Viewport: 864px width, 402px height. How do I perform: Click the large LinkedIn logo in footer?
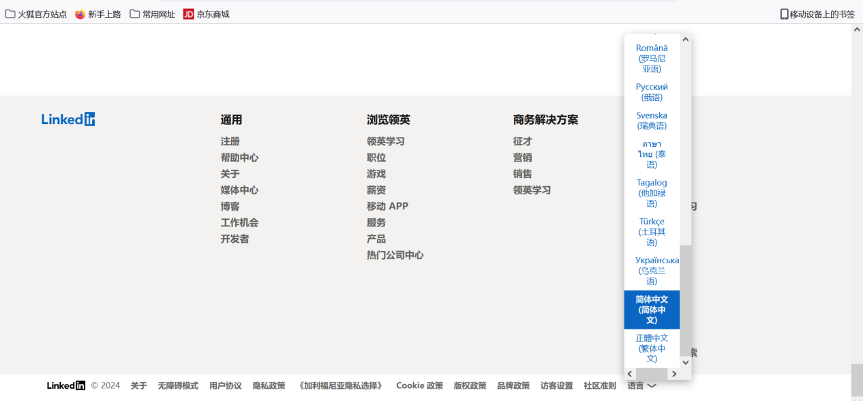pos(68,119)
